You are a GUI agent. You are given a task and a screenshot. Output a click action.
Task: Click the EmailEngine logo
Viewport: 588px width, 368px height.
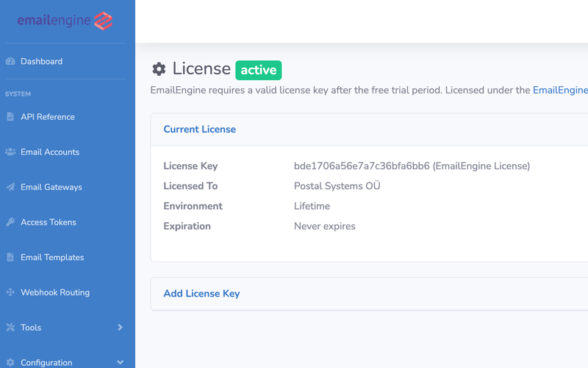65,21
